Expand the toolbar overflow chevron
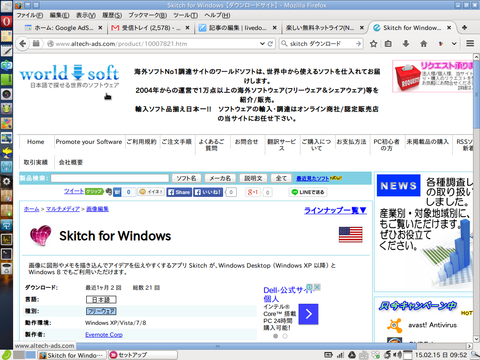 (x=454, y=44)
